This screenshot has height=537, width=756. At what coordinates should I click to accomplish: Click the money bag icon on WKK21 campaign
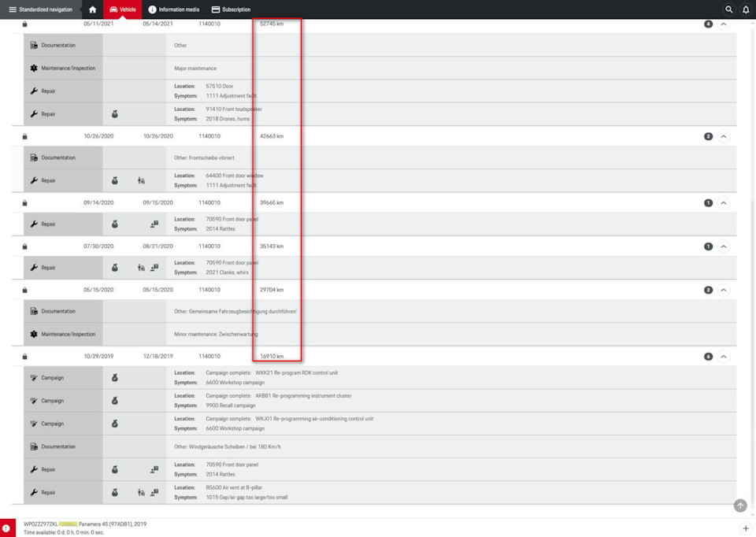115,378
